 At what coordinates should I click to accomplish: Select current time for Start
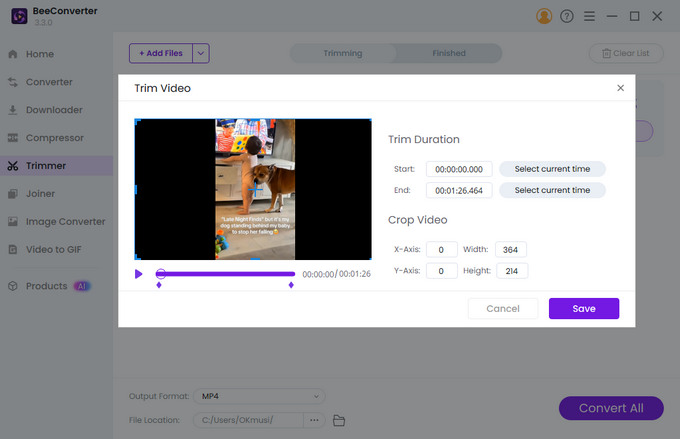[552, 169]
